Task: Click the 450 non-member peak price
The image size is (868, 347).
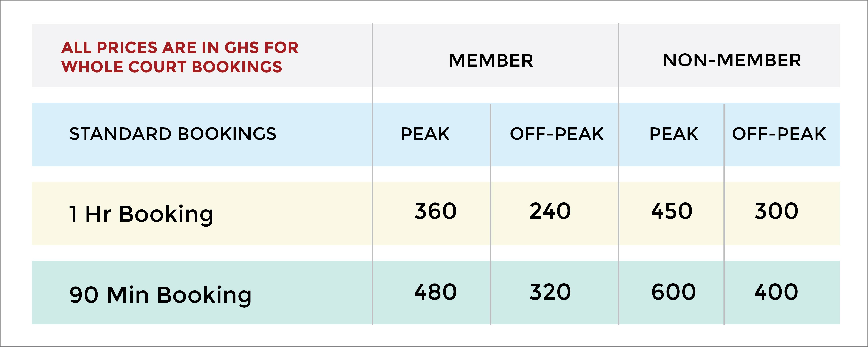Action: 672,211
